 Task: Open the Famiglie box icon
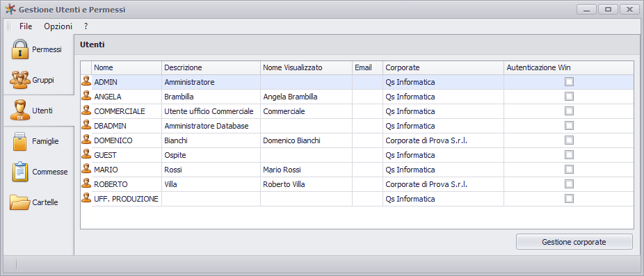point(20,141)
